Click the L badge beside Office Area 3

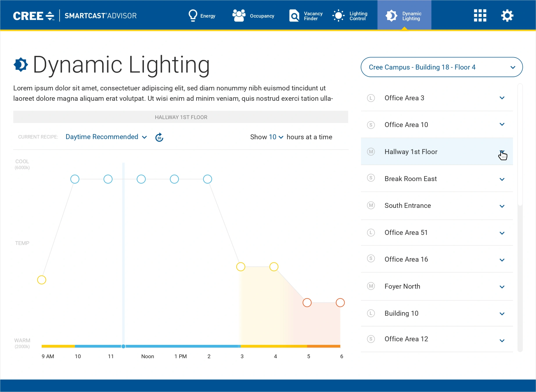click(x=371, y=98)
